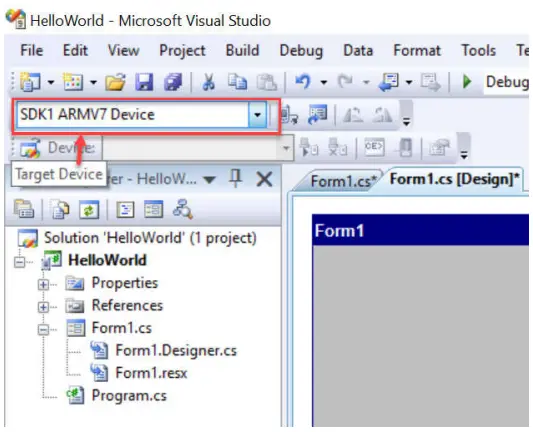Click the New Project toolbar icon
This screenshot has height=432, width=533.
click(30, 82)
